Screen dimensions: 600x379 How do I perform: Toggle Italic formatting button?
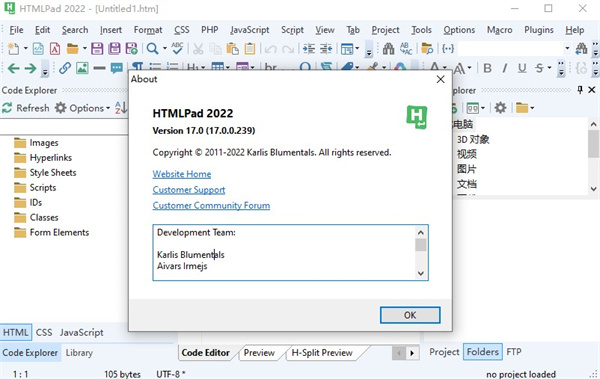[505, 68]
